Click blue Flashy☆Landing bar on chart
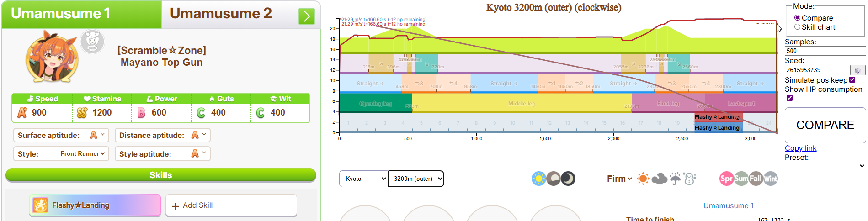 pos(719,127)
